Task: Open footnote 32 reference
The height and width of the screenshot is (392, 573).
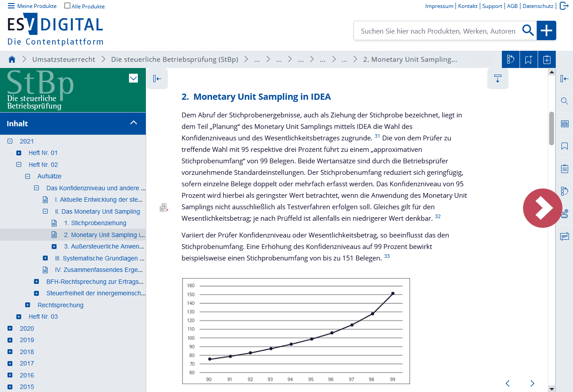Action: tap(438, 216)
